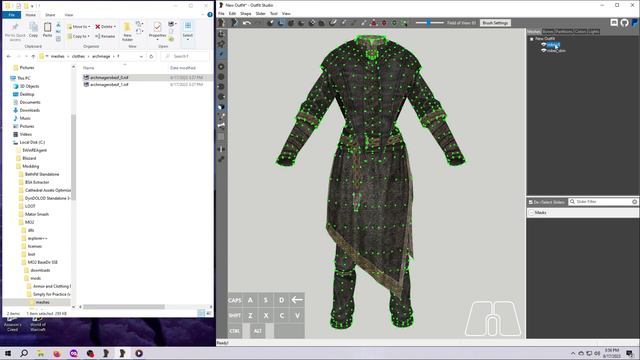Open the File tab in Explorer
The width and height of the screenshot is (640, 360).
(11, 15)
